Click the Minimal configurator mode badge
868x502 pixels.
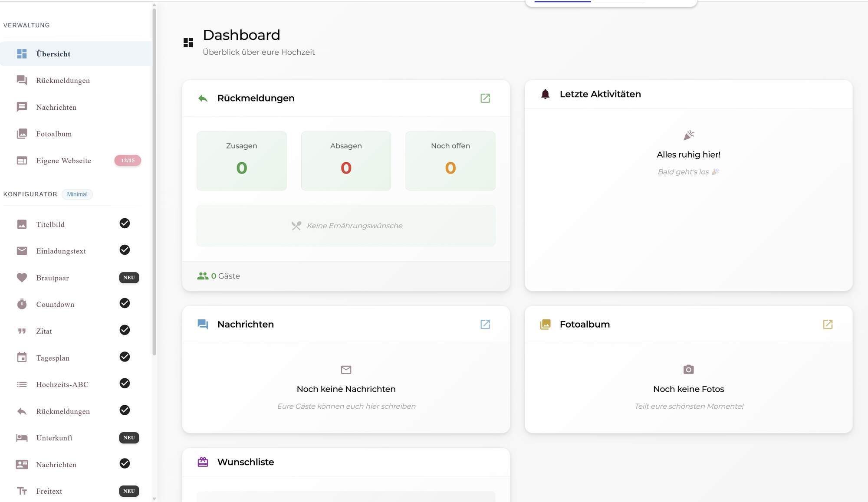[x=77, y=194]
